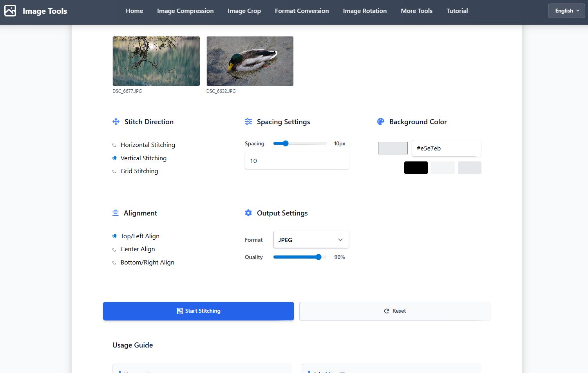Click the Start Stitching button
588x373 pixels.
[x=198, y=311]
